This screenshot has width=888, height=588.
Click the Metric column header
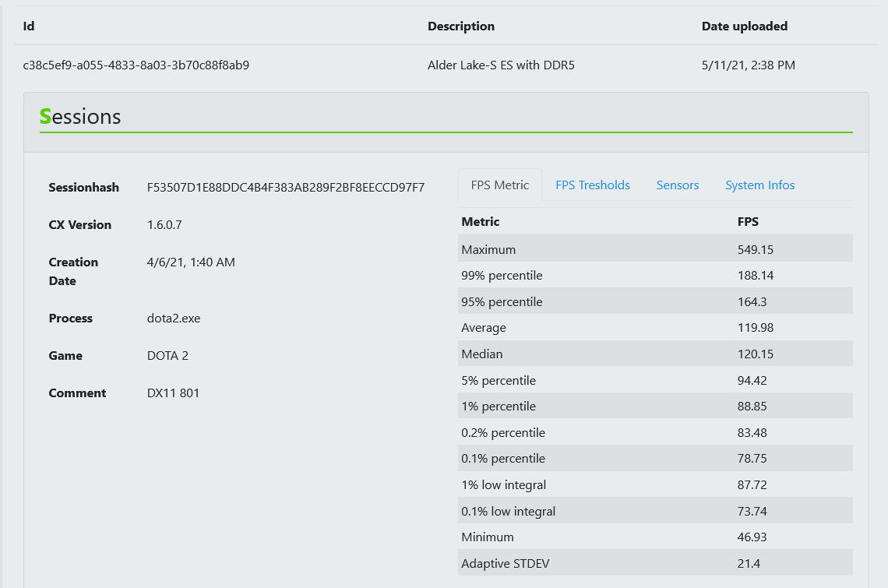coord(481,221)
